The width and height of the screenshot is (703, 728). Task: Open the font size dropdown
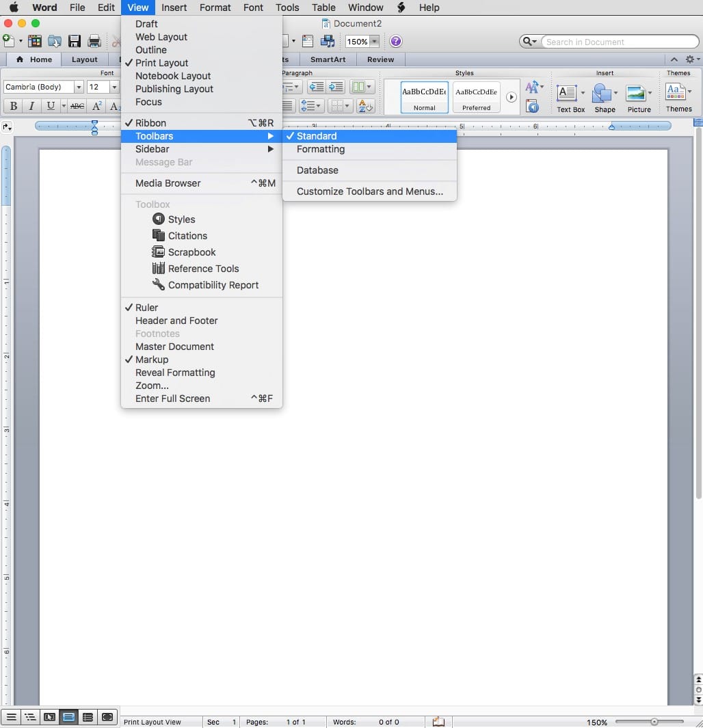pos(114,87)
